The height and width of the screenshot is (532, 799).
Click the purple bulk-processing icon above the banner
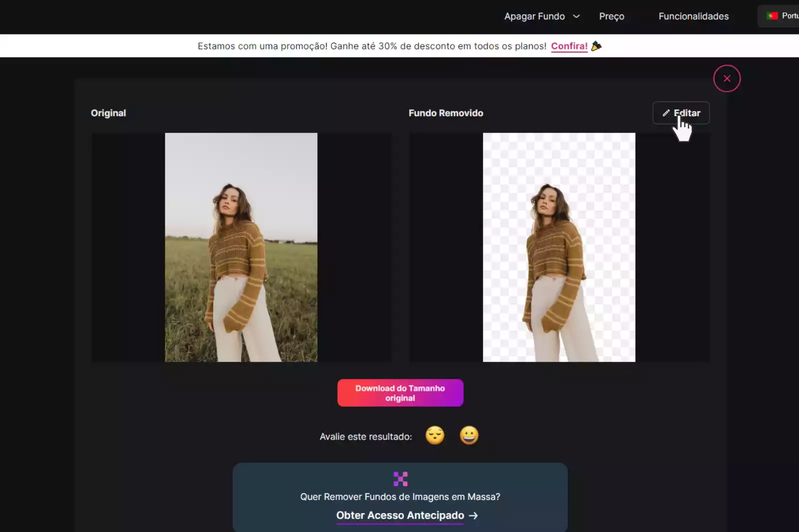coord(400,478)
